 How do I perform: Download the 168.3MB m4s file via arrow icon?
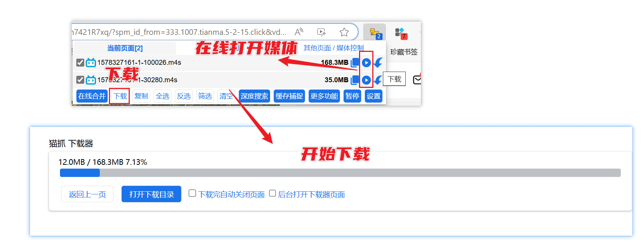(378, 63)
